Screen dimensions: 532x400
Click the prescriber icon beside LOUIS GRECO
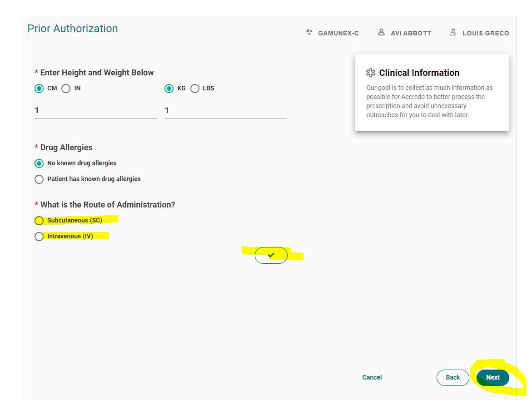pyautogui.click(x=453, y=32)
